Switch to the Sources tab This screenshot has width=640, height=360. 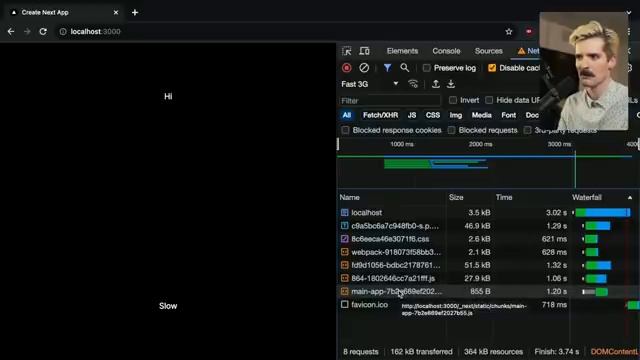click(x=489, y=51)
